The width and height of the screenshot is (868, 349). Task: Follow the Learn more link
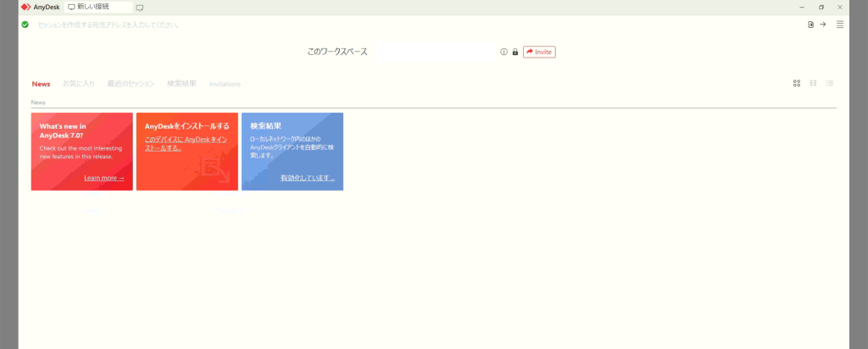tap(104, 178)
